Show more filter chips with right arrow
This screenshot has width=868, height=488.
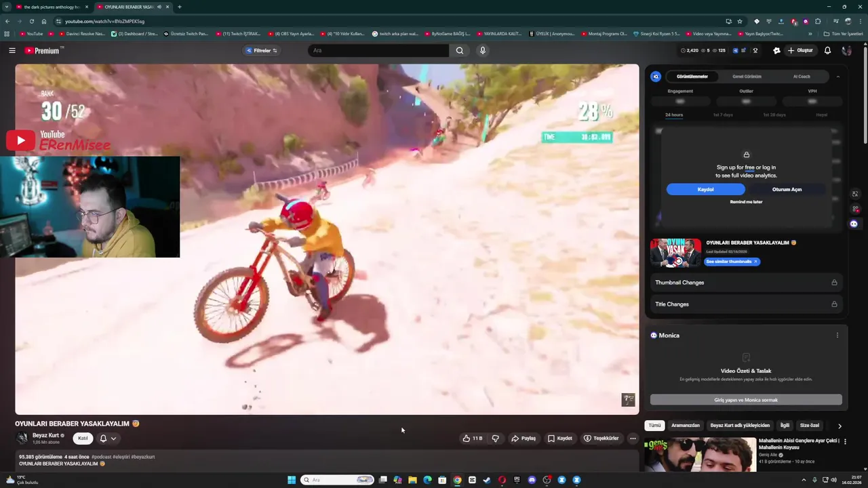tap(840, 426)
